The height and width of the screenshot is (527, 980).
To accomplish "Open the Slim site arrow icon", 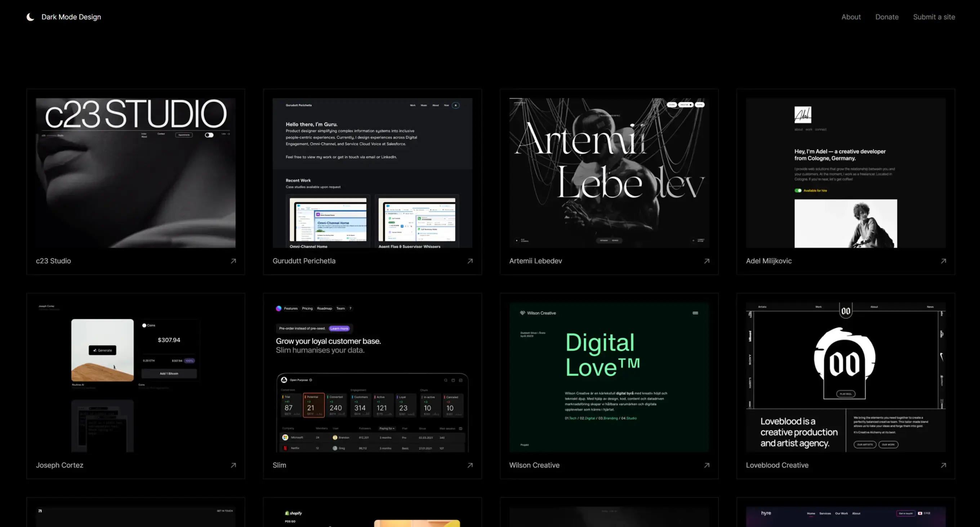I will point(470,465).
